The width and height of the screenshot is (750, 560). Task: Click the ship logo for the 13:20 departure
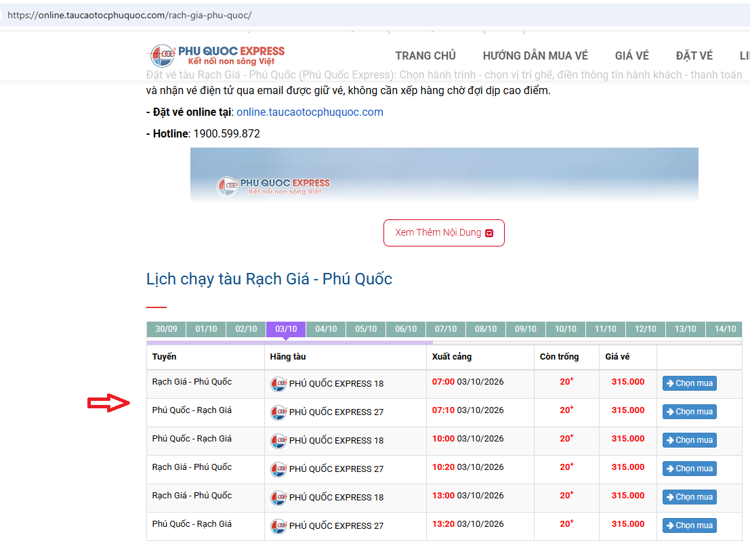(x=278, y=525)
